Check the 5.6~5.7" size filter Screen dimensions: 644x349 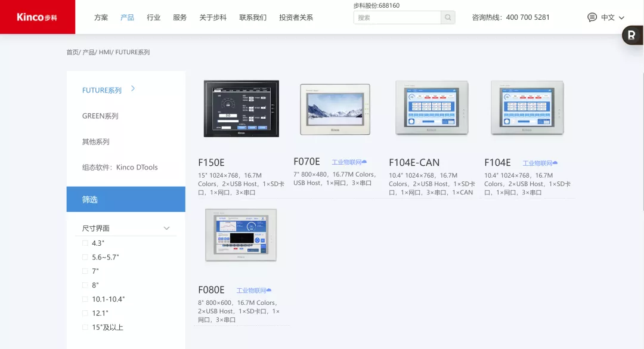tap(85, 257)
